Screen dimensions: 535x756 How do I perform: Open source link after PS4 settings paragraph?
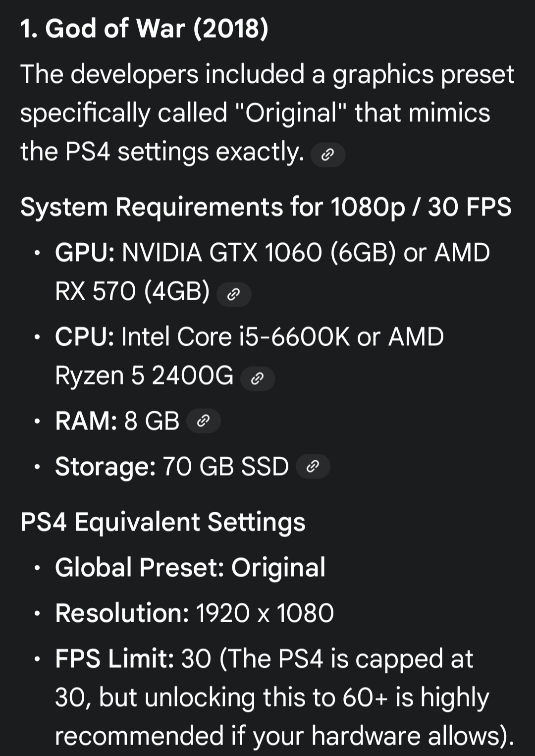(x=327, y=155)
